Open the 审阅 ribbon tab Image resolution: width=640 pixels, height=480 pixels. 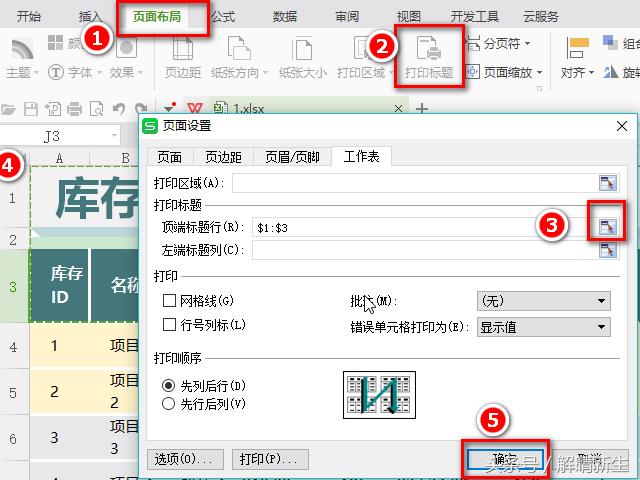point(347,17)
